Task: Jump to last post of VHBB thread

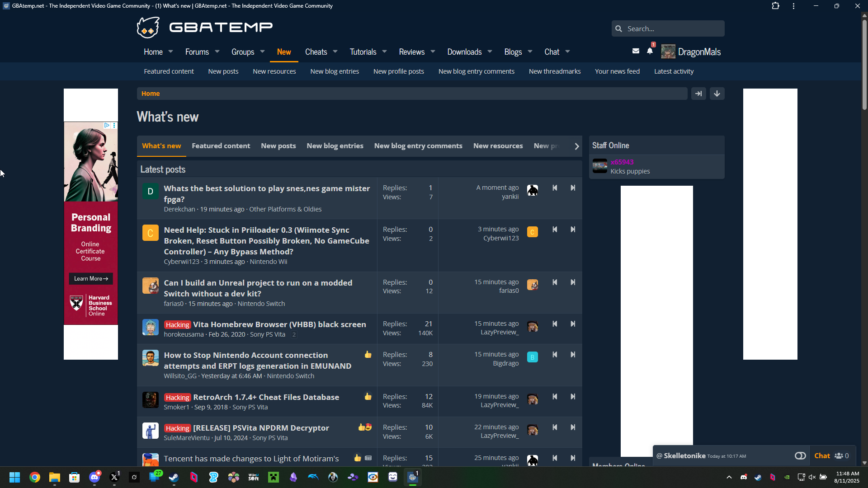Action: (x=573, y=324)
